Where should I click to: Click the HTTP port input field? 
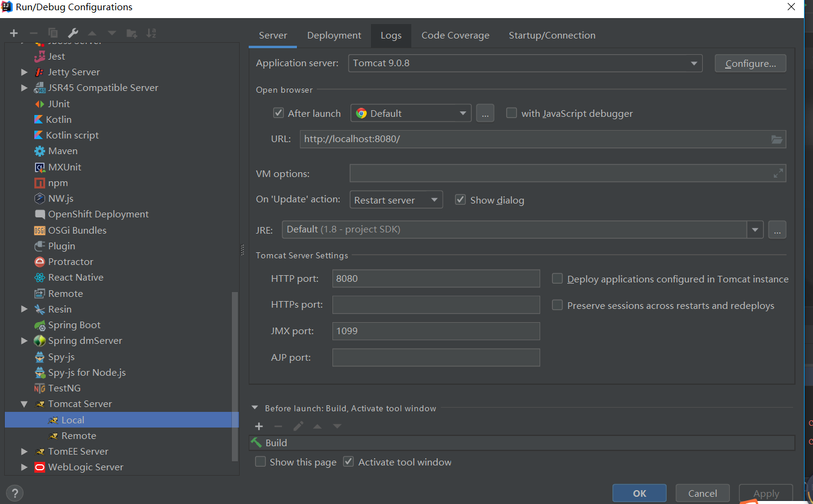435,279
